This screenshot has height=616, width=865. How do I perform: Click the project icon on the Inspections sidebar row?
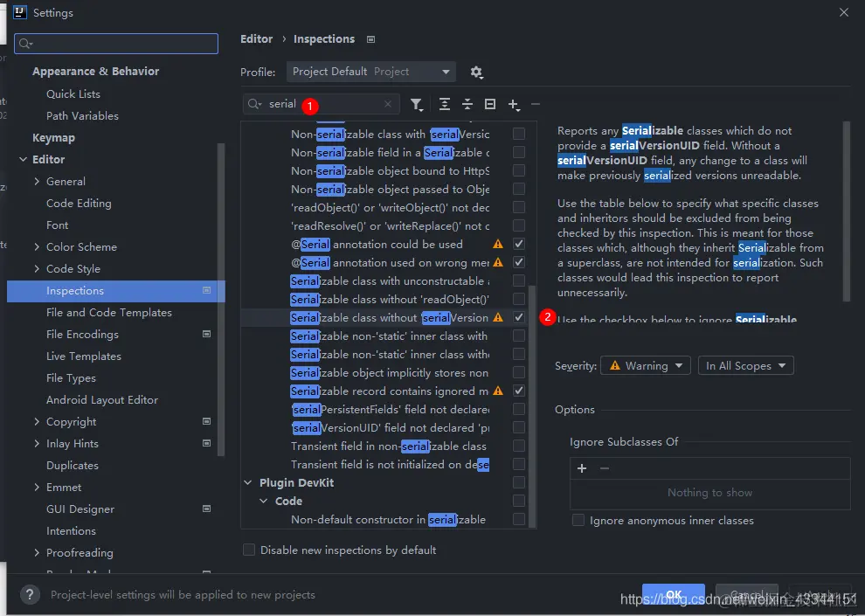click(207, 290)
